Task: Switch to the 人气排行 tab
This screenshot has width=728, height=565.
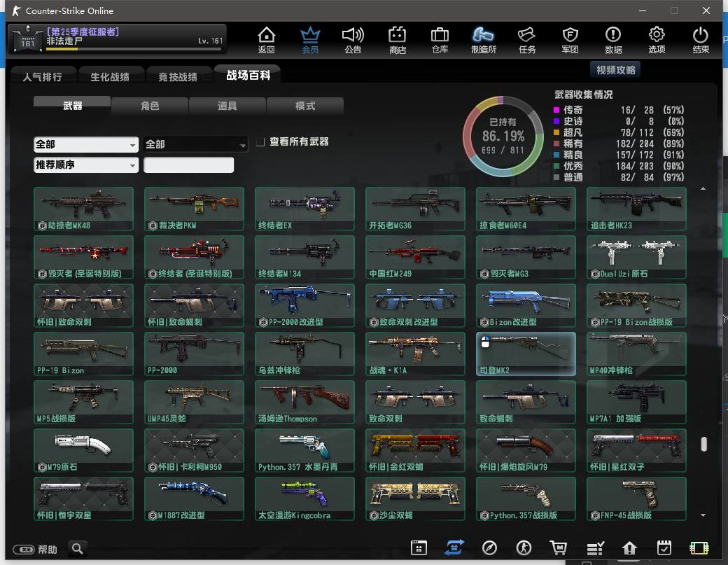Action: click(42, 76)
